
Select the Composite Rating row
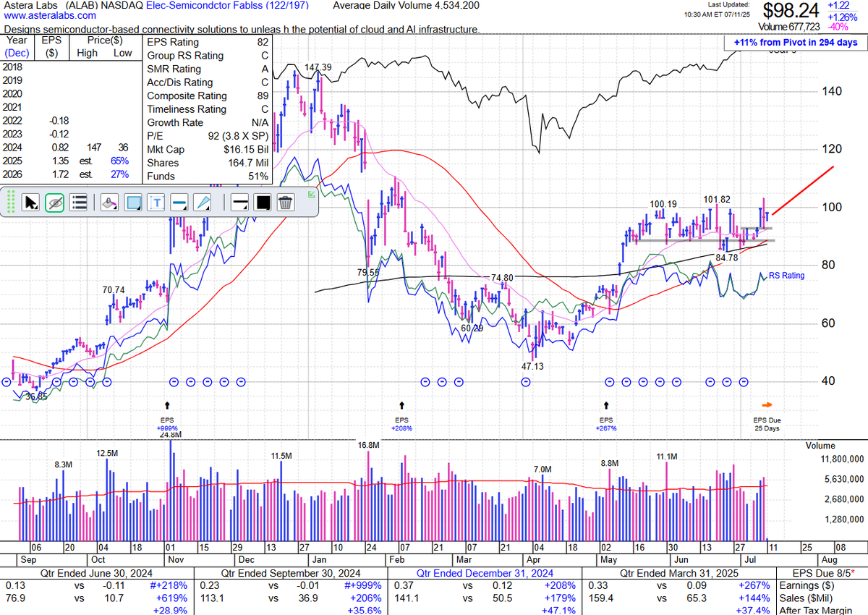pyautogui.click(x=208, y=96)
